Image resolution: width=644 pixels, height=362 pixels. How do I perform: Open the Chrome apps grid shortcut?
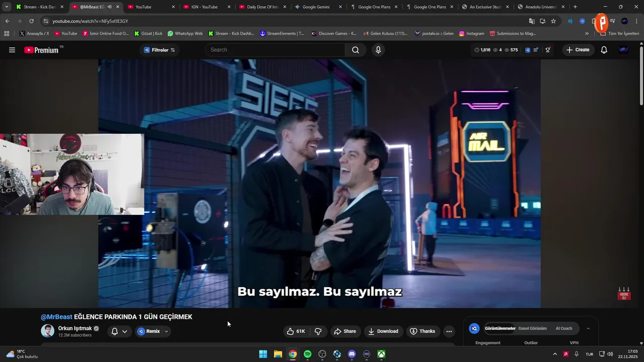[x=7, y=34]
